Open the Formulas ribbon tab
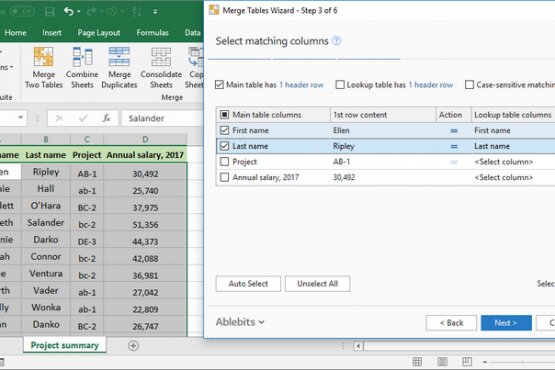This screenshot has height=370, width=555. coord(153,33)
